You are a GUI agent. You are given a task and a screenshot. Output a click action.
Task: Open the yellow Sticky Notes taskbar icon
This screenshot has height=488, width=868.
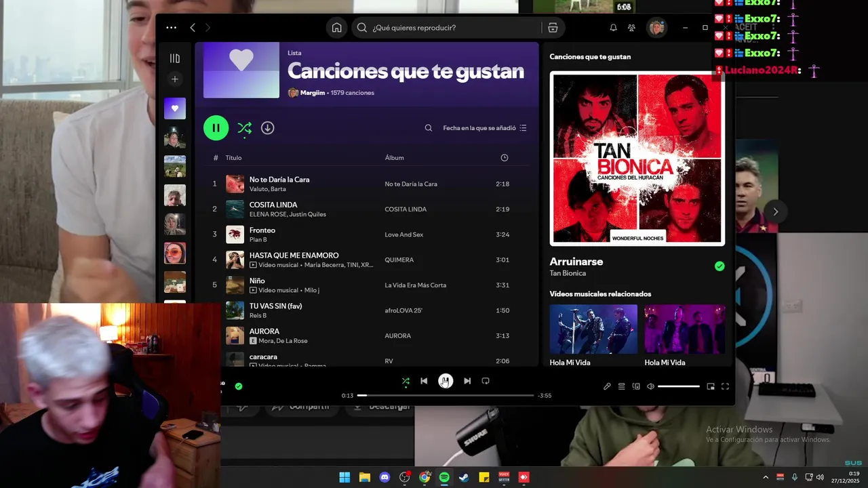click(x=484, y=477)
